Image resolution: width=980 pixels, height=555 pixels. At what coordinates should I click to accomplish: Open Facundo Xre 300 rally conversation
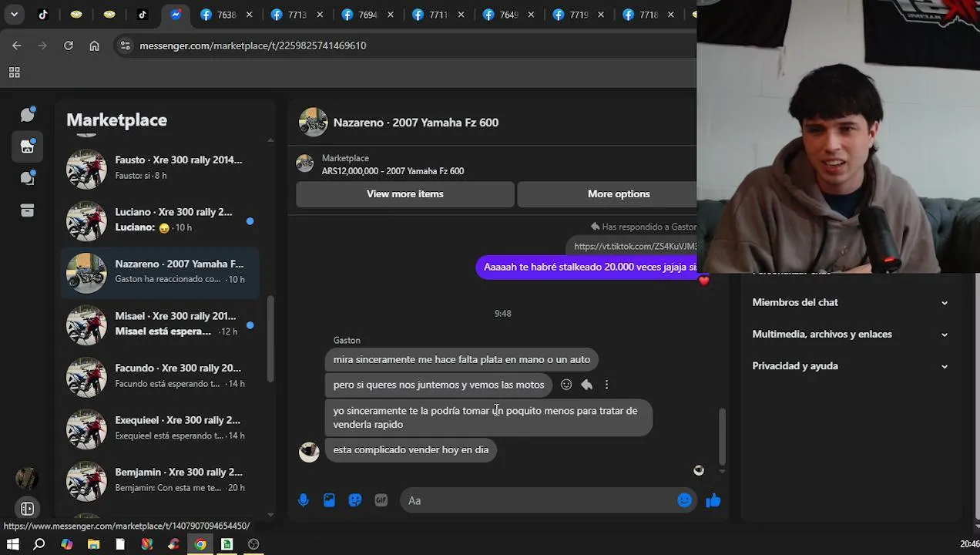[160, 375]
